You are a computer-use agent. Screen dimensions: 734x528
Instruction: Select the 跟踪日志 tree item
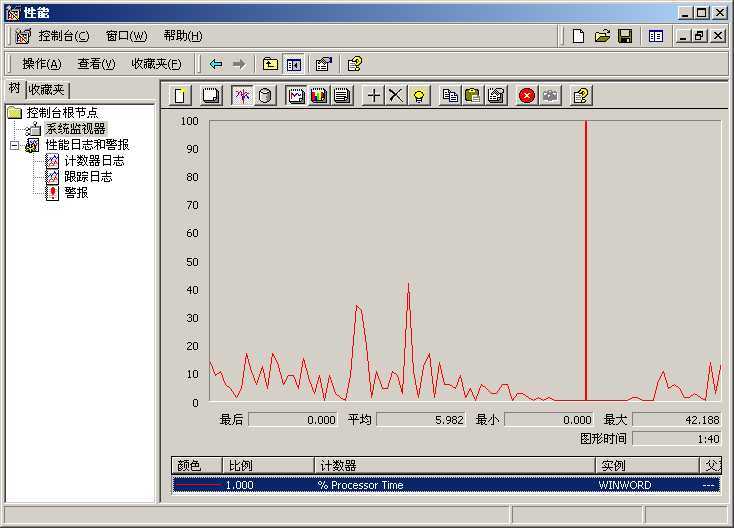pos(88,177)
